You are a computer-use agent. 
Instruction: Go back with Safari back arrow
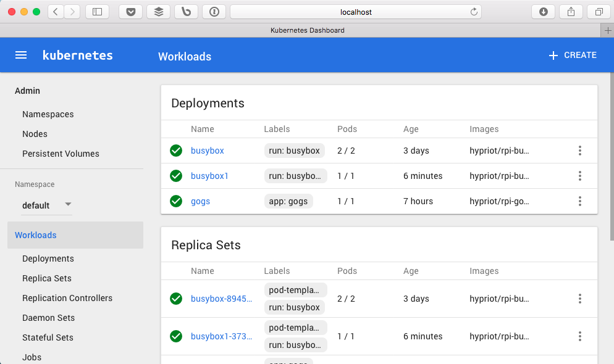56,12
